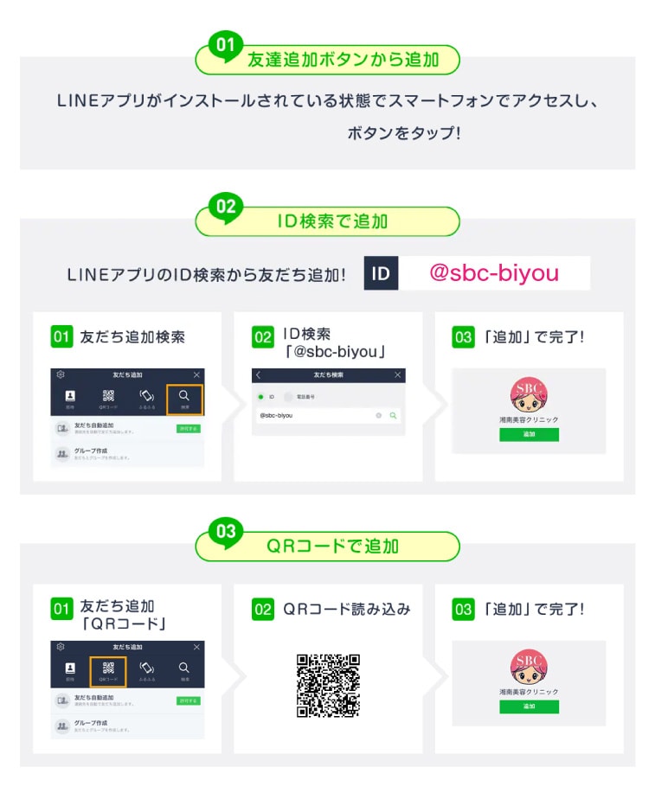Click the shake (ふるふる) icon in the QRコード section
This screenshot has height=812, width=655.
(x=146, y=668)
